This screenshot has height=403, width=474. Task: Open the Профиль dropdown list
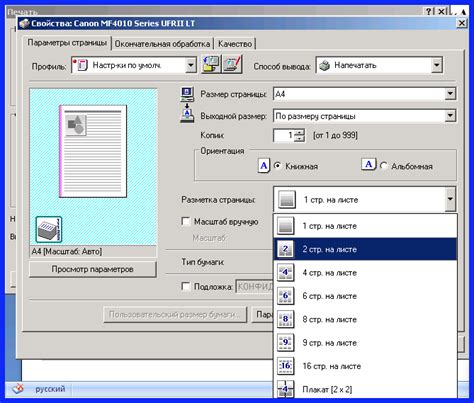coord(191,65)
